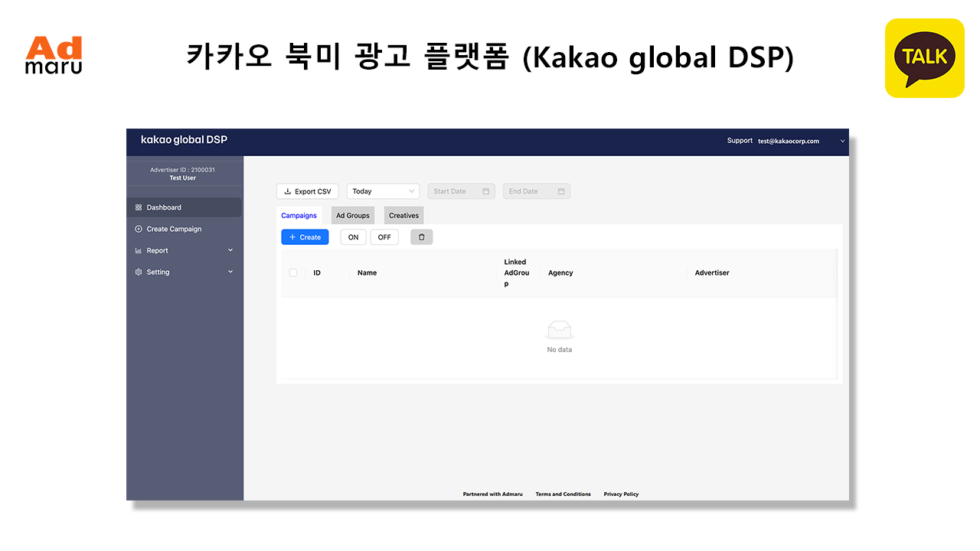Click the Create Campaign plus-circle icon
The image size is (980, 551).
[139, 229]
